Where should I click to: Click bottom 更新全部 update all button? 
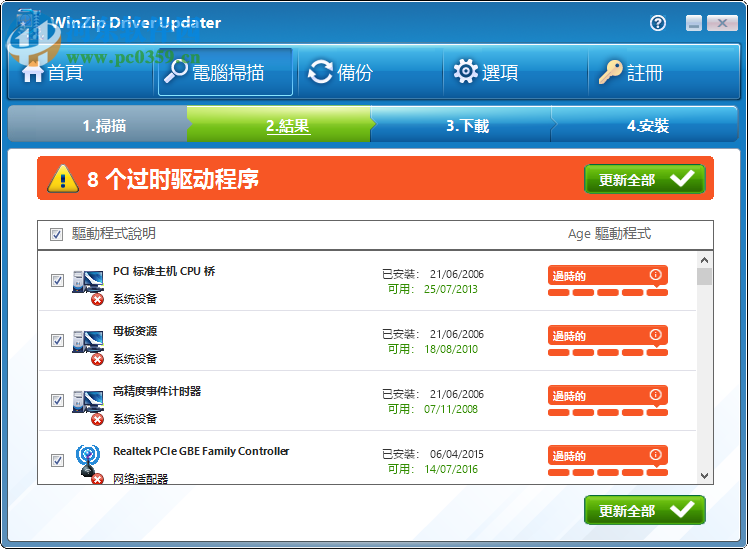644,510
